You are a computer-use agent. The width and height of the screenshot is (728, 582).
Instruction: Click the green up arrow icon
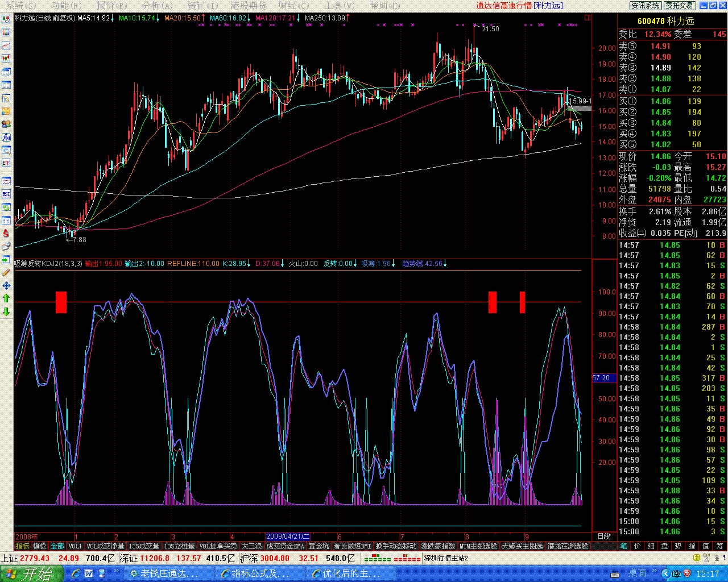pos(6,298)
